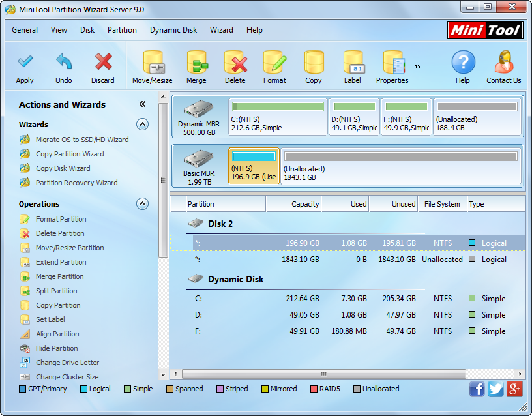Click the Delete toolbar icon
The height and width of the screenshot is (416, 532).
[235, 62]
